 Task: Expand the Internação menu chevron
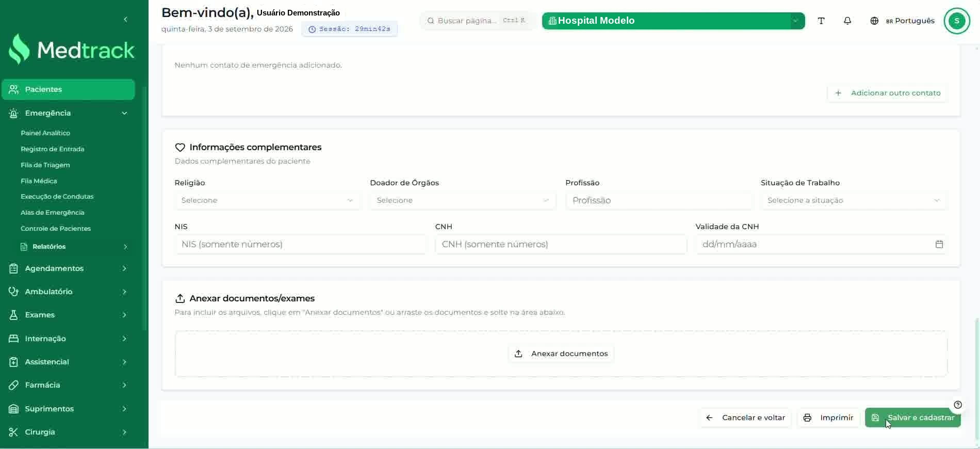124,339
